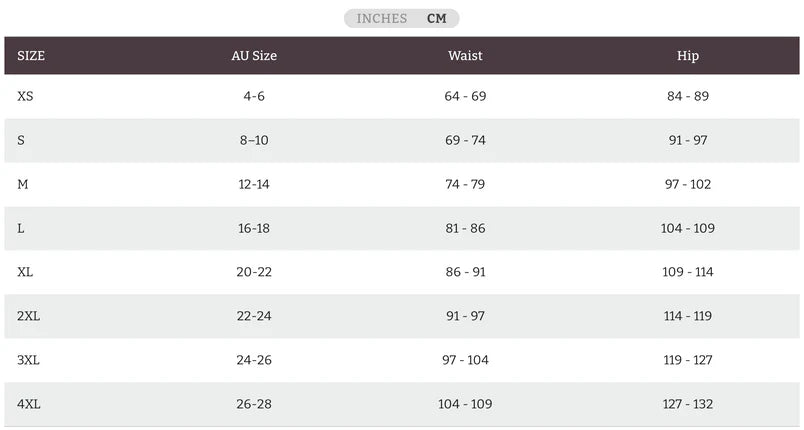Screen dimensions: 804x430
Task: Click the Waist column header
Action: point(465,56)
